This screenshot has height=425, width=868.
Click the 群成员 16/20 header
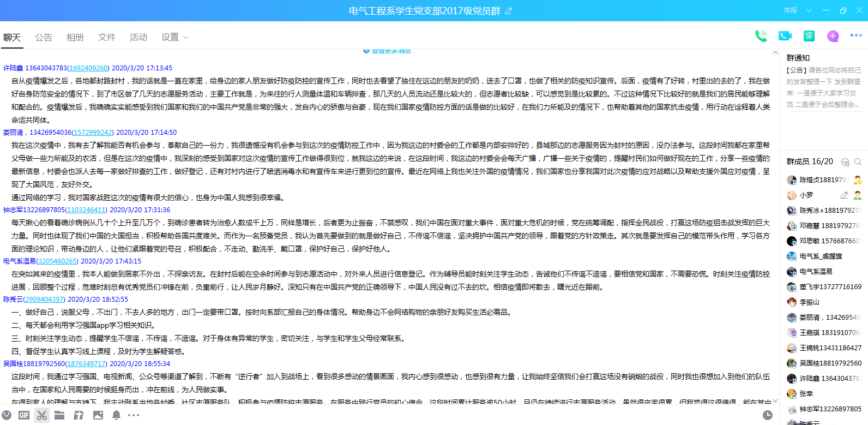[810, 161]
